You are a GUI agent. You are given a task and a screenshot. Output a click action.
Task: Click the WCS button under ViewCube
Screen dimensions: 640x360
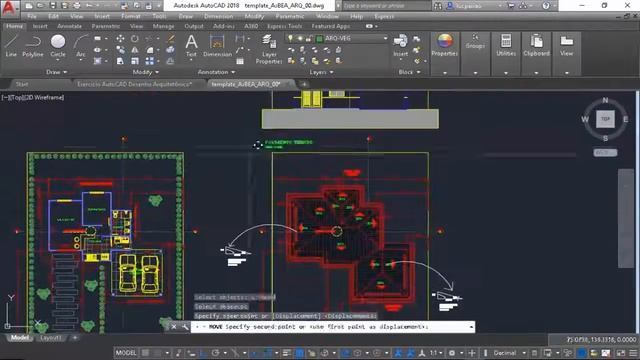point(605,152)
